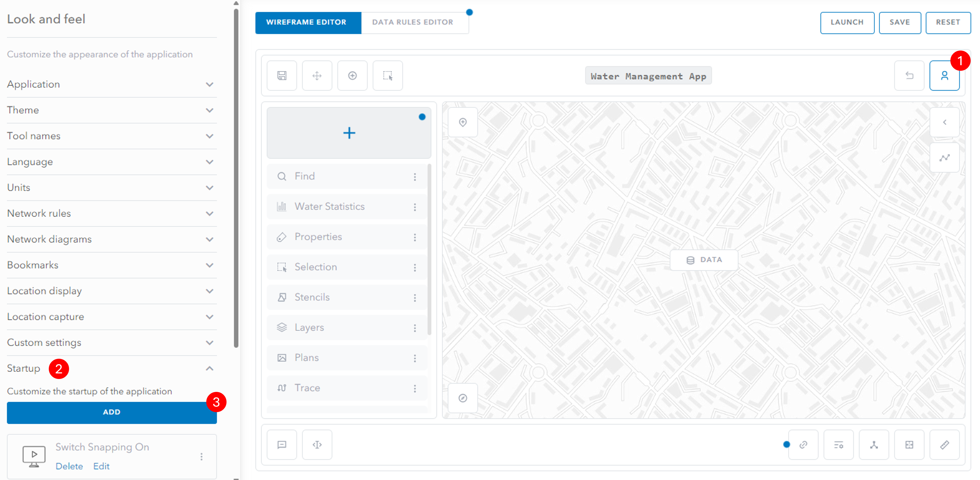The height and width of the screenshot is (480, 980).
Task: Click the LAUNCH button
Action: pos(847,22)
